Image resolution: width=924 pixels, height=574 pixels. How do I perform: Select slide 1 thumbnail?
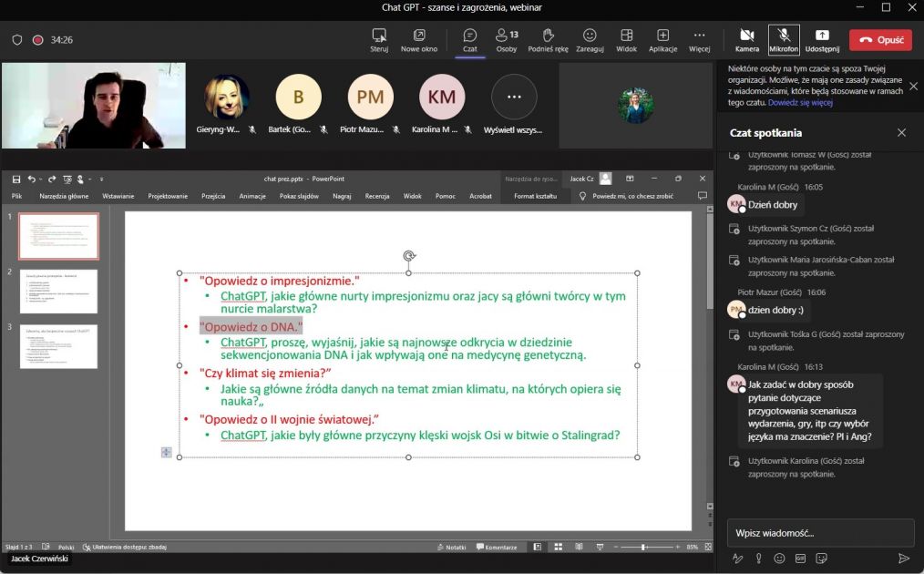(x=59, y=236)
